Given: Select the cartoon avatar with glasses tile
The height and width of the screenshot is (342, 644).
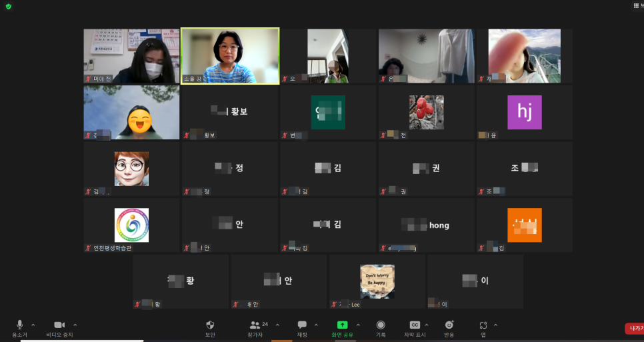Looking at the screenshot, I should tap(131, 169).
